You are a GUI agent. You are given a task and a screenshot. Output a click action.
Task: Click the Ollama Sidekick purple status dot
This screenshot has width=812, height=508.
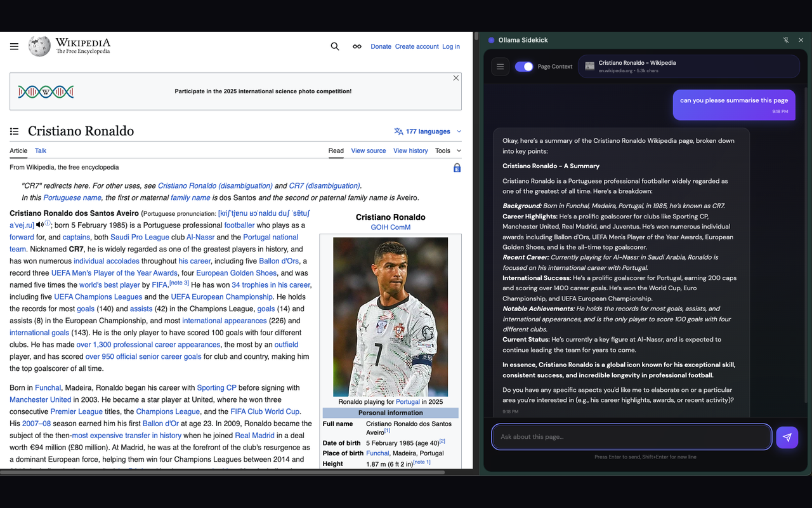click(491, 40)
